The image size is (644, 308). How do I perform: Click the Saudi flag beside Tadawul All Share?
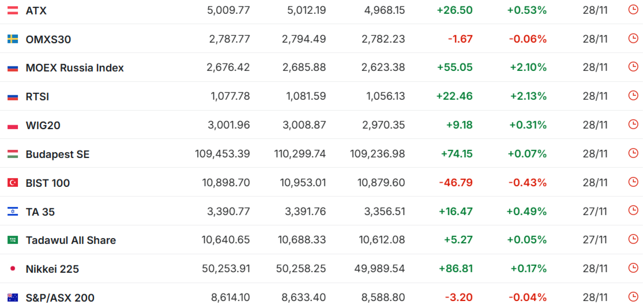click(13, 240)
